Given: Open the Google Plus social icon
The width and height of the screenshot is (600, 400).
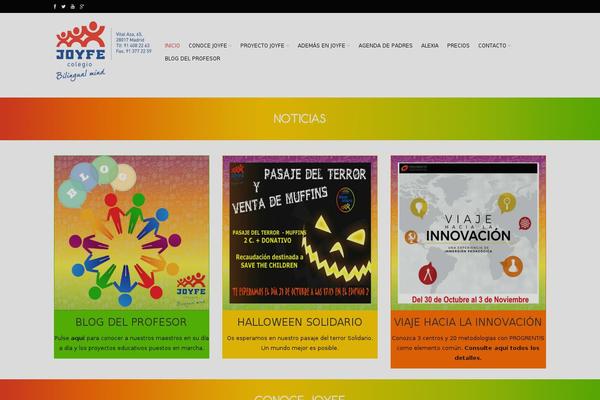Looking at the screenshot, I should (82, 7).
